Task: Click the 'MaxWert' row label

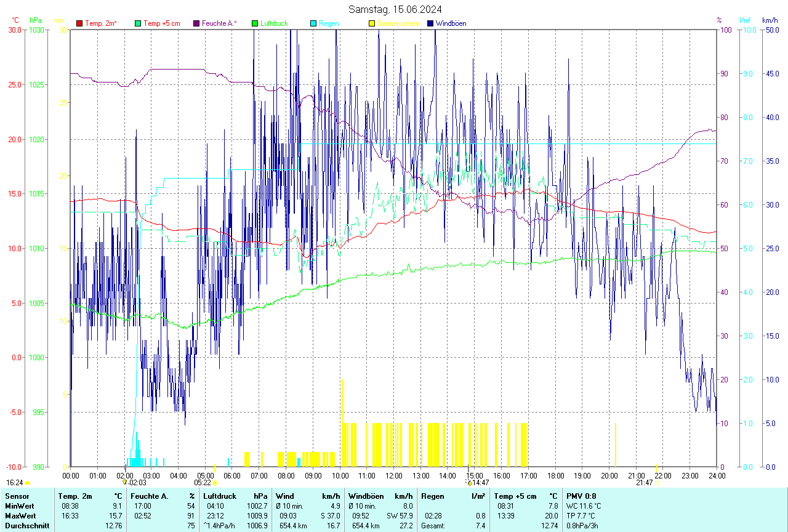Action: (x=20, y=516)
